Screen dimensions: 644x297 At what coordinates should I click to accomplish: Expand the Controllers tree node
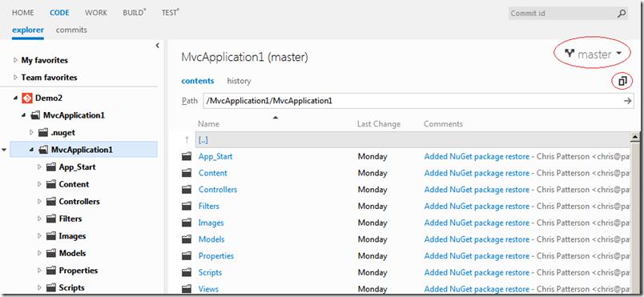tap(39, 202)
